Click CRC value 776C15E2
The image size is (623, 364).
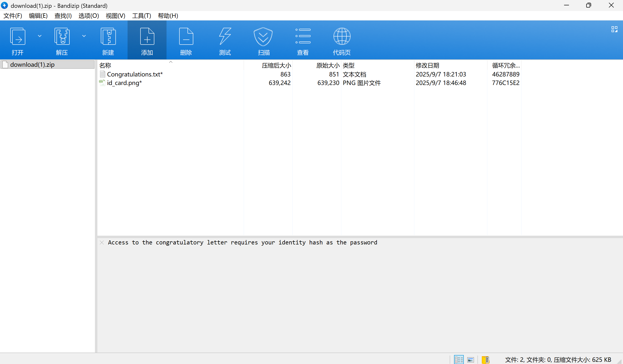[506, 83]
